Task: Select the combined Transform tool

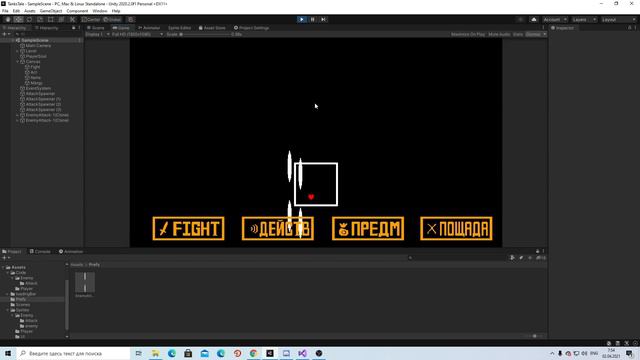Action: pos(61,20)
